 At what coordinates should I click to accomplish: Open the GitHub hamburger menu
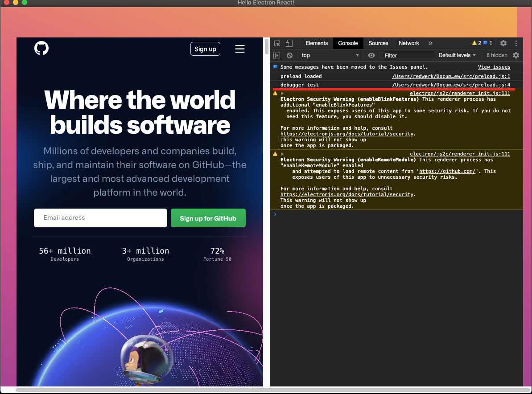240,49
